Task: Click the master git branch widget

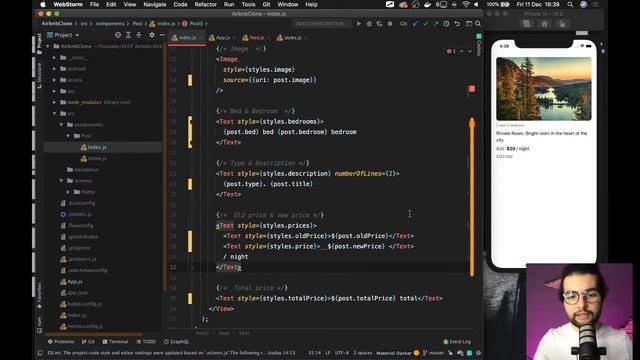Action: (433, 353)
